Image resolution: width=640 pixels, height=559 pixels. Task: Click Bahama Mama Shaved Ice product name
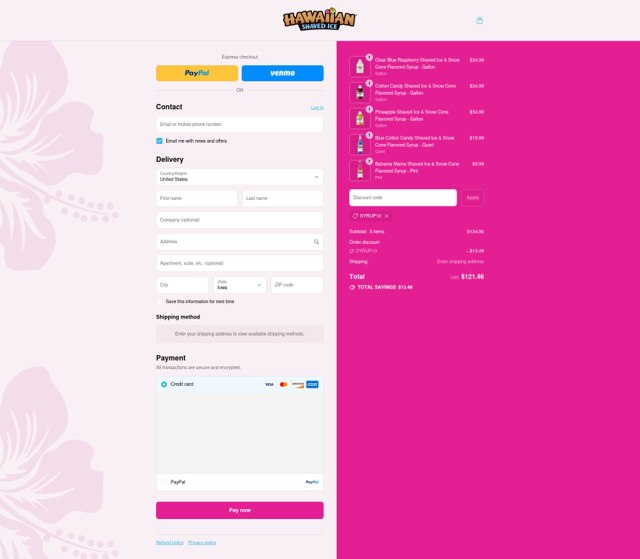[417, 167]
